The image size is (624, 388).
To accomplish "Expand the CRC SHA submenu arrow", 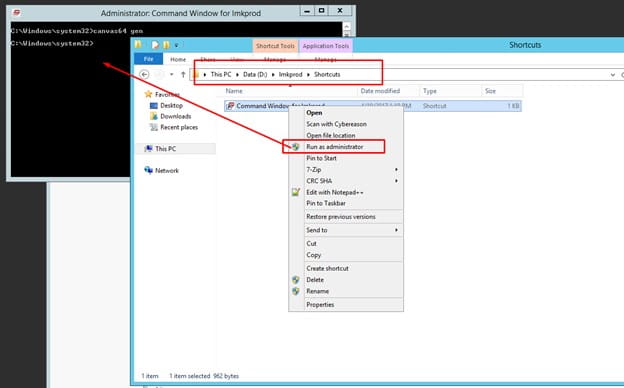I will (396, 181).
